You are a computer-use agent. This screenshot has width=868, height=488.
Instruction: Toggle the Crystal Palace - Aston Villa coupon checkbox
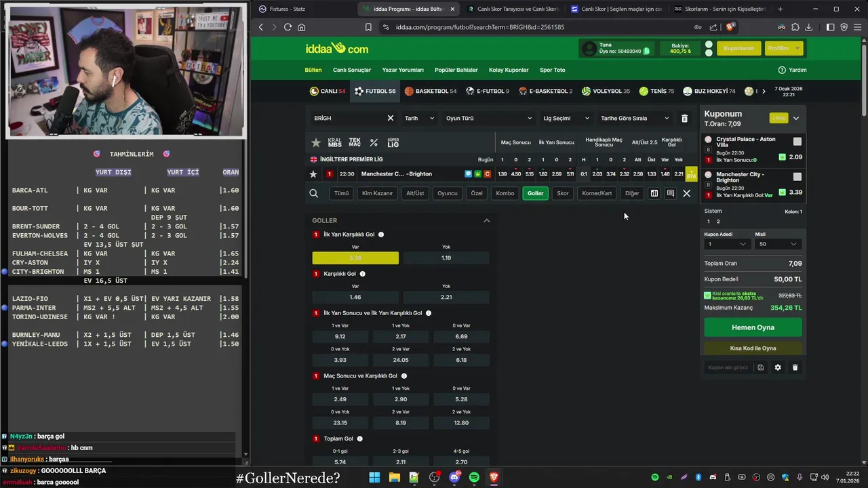tap(797, 142)
